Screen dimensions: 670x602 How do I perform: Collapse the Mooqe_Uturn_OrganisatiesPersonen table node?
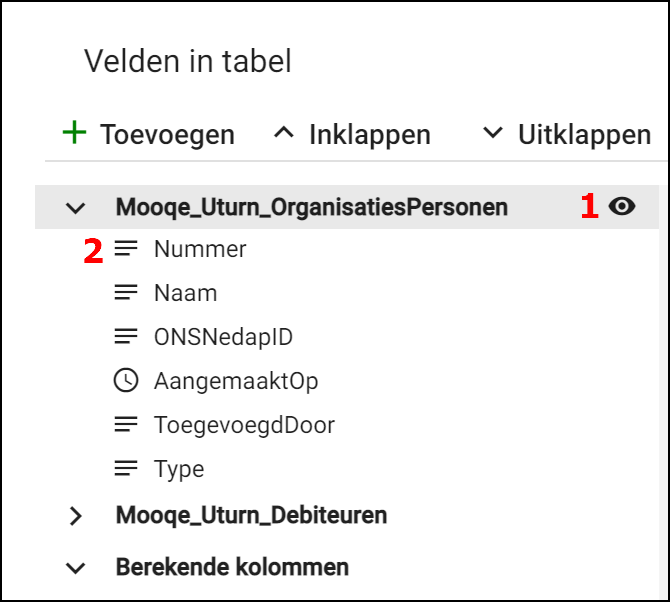pos(76,208)
